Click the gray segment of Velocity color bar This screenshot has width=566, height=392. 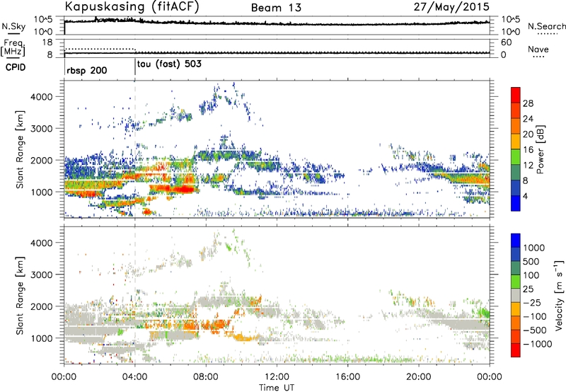tap(516, 295)
